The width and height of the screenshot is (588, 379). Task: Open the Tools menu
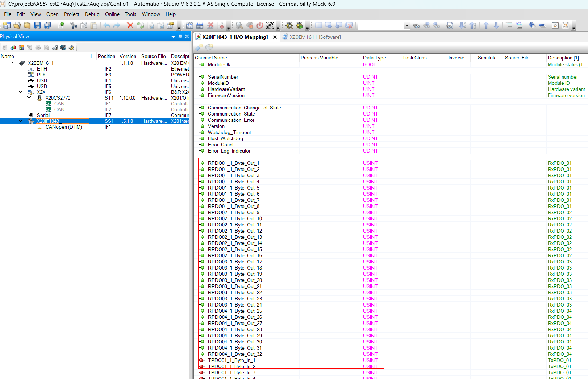130,14
